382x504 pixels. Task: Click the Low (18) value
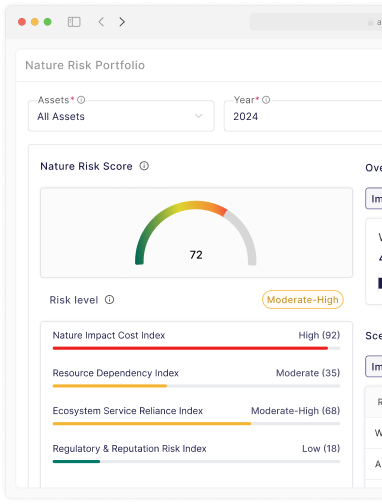tap(321, 449)
